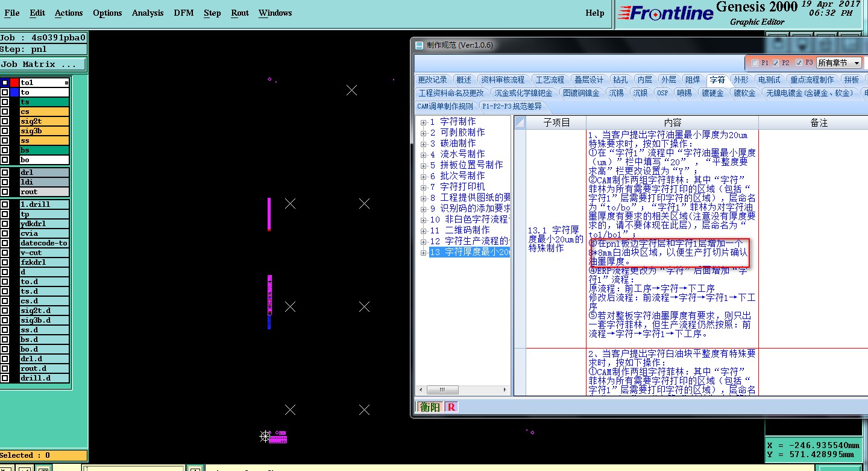This screenshot has width=868, height=471.
Task: Switch to the CAM调单制作规则 tab
Action: pos(445,106)
